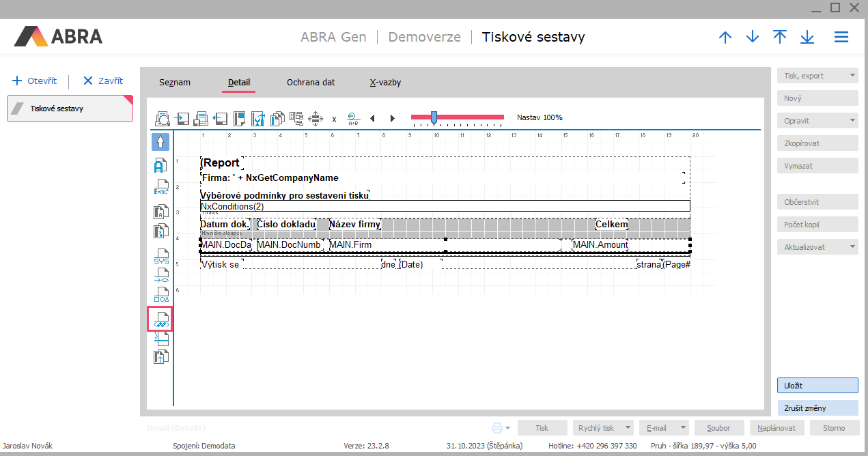Select the NxConditions(2) field in the report

pyautogui.click(x=444, y=206)
